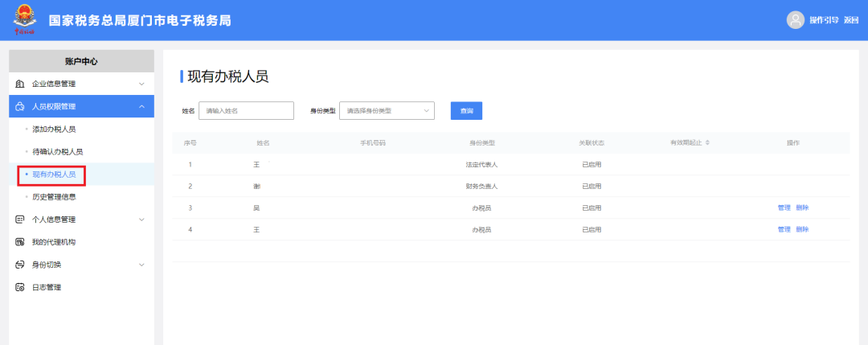The width and height of the screenshot is (868, 345).
Task: Expand 个人信息管理 chevron
Action: coord(141,220)
